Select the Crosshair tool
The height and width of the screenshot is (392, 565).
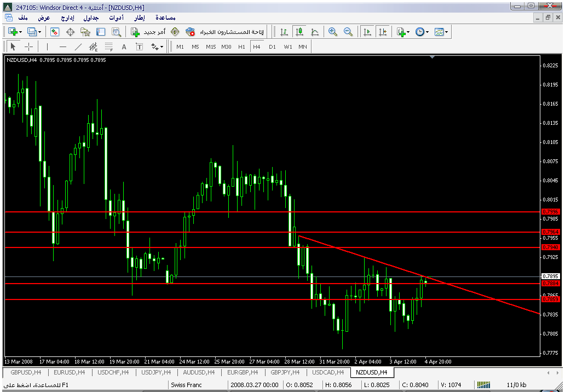tap(28, 47)
